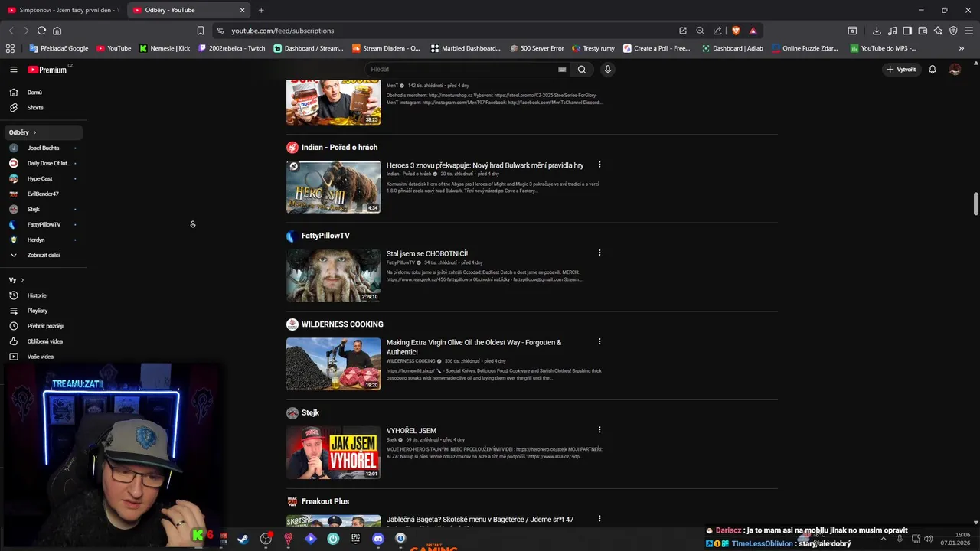Expand the Odběry section chevron
This screenshot has width=980, height=551.
[34, 132]
